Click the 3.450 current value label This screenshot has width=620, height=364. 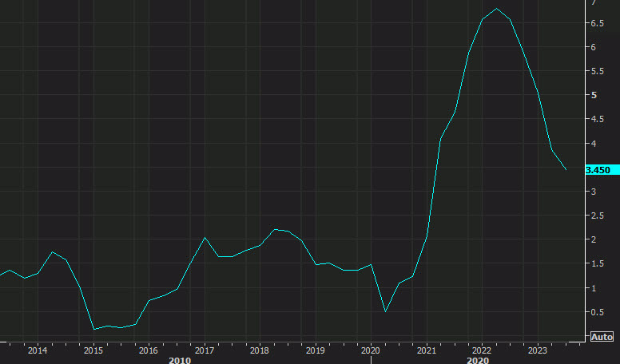coord(602,170)
